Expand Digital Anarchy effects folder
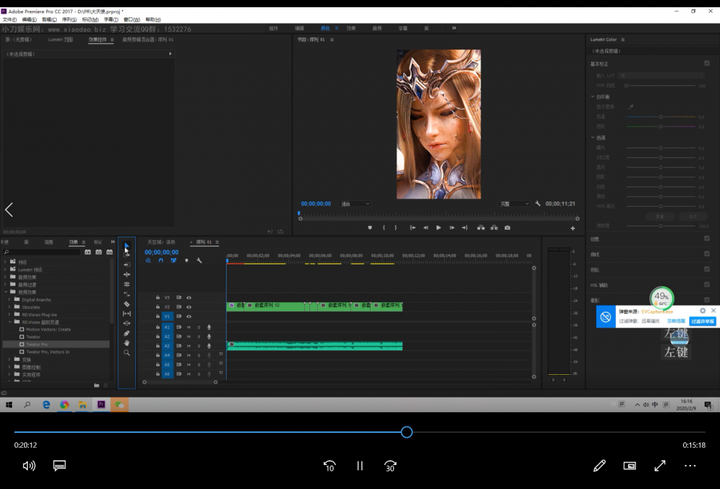The height and width of the screenshot is (489, 720). [x=10, y=299]
